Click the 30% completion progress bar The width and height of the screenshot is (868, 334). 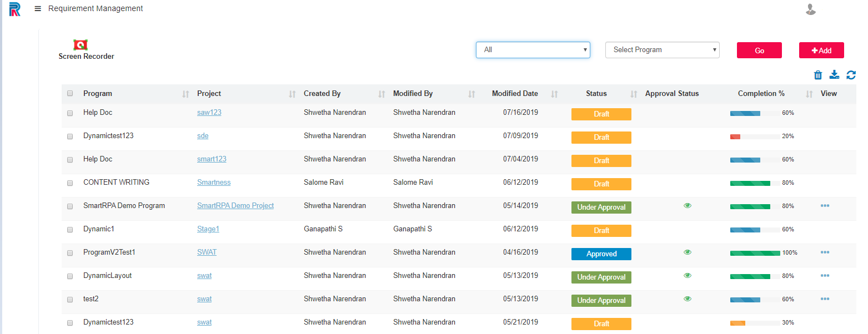pyautogui.click(x=755, y=323)
